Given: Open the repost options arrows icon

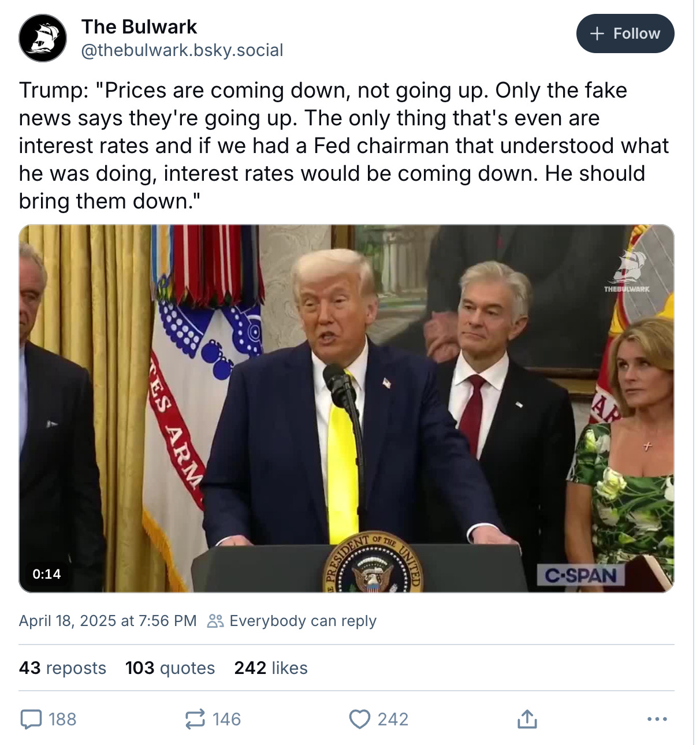Looking at the screenshot, I should coord(195,719).
